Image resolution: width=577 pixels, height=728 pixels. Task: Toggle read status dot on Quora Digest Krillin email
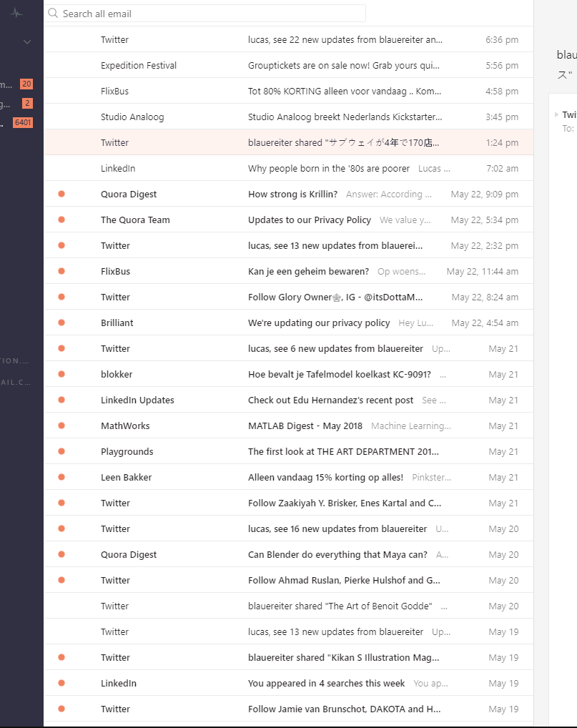point(60,194)
